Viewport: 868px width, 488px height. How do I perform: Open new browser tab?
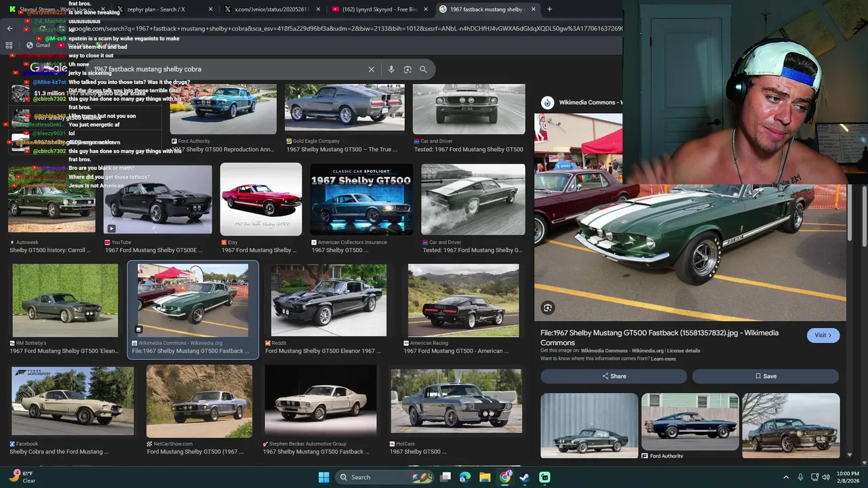549,9
